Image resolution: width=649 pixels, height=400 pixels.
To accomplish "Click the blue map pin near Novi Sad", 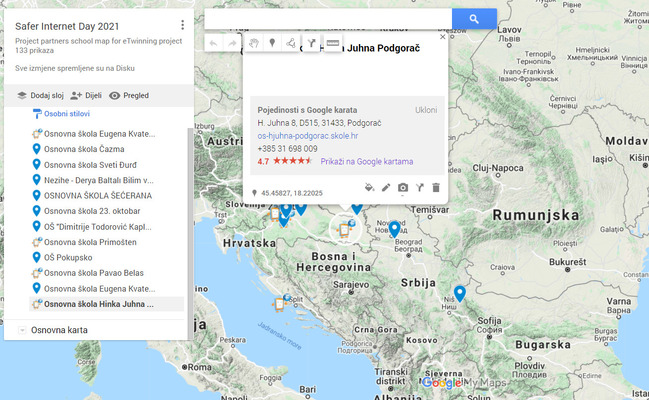I will click(394, 229).
